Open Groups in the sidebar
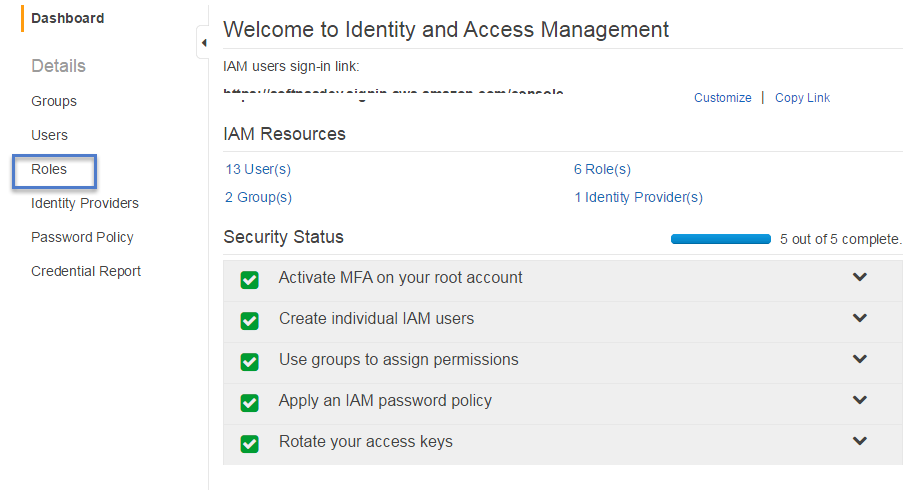This screenshot has width=917, height=490. (54, 101)
